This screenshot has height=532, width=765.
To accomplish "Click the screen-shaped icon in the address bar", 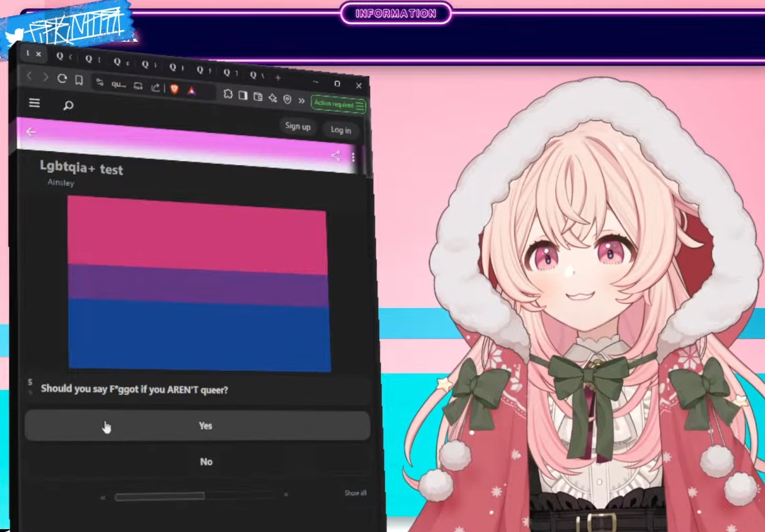I will coord(138,86).
